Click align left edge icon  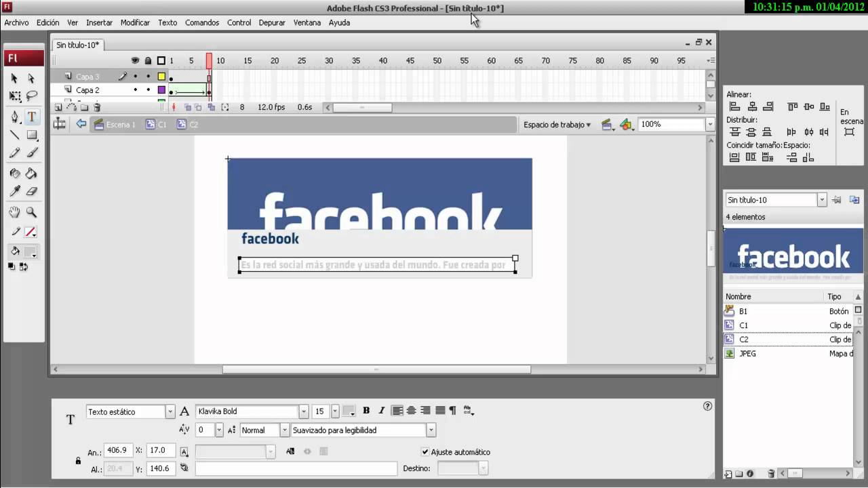[734, 106]
